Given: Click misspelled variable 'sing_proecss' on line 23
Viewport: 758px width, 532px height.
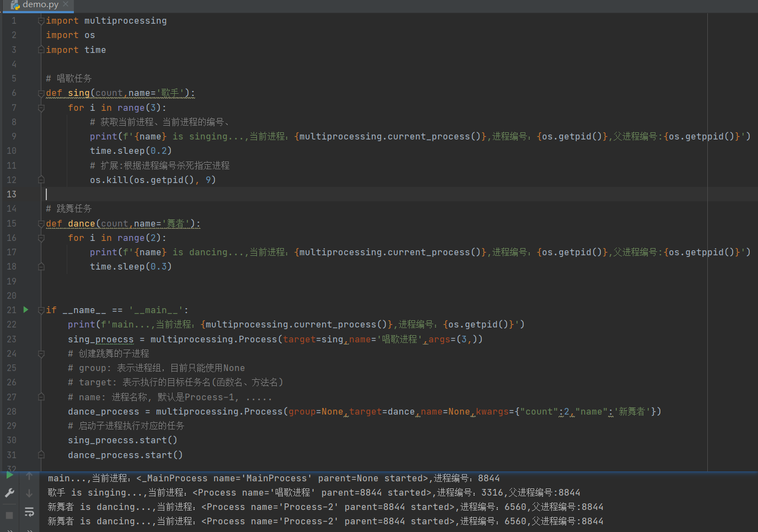Looking at the screenshot, I should 100,339.
